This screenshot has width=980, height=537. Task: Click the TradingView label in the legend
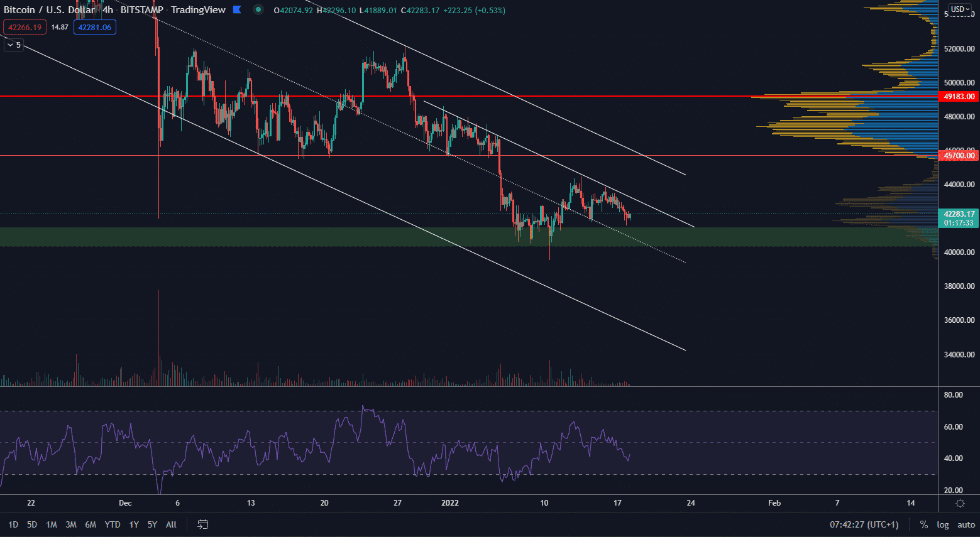click(x=198, y=9)
